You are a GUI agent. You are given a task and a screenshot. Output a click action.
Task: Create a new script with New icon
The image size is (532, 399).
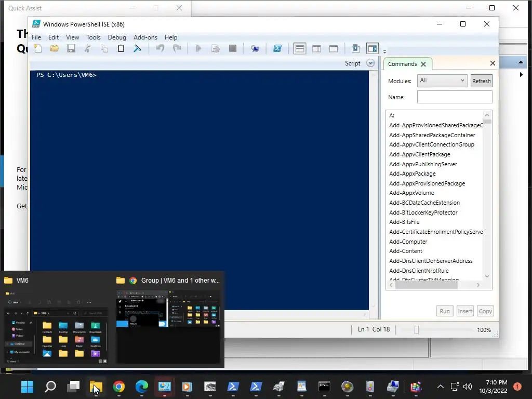pos(38,48)
